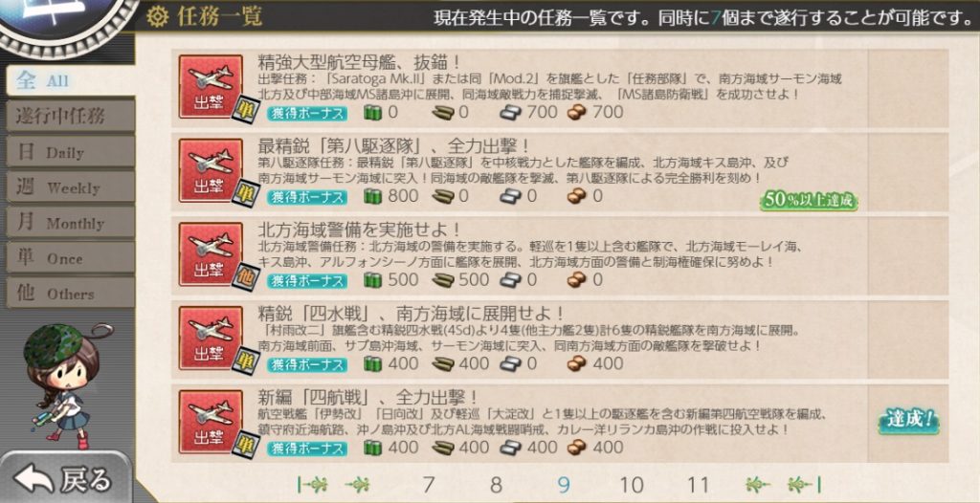Claim reward with 達成！ button
980x503 pixels.
[x=908, y=421]
